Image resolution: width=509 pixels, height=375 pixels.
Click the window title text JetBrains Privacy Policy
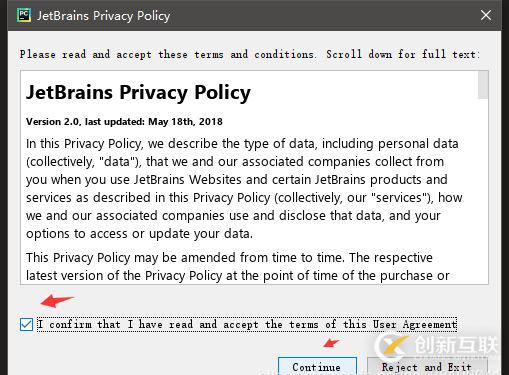(103, 16)
